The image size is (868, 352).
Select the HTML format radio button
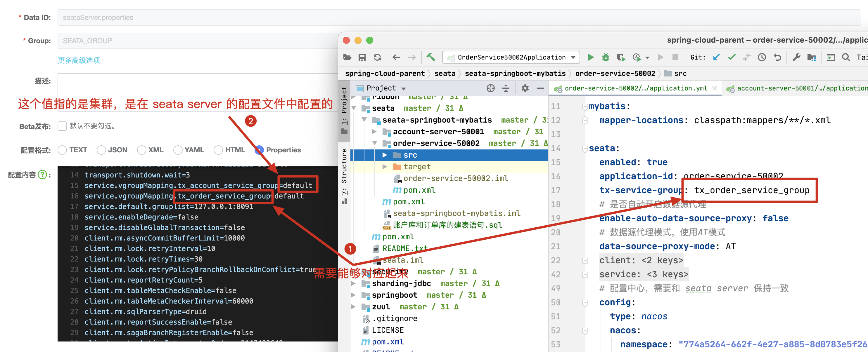coord(218,150)
